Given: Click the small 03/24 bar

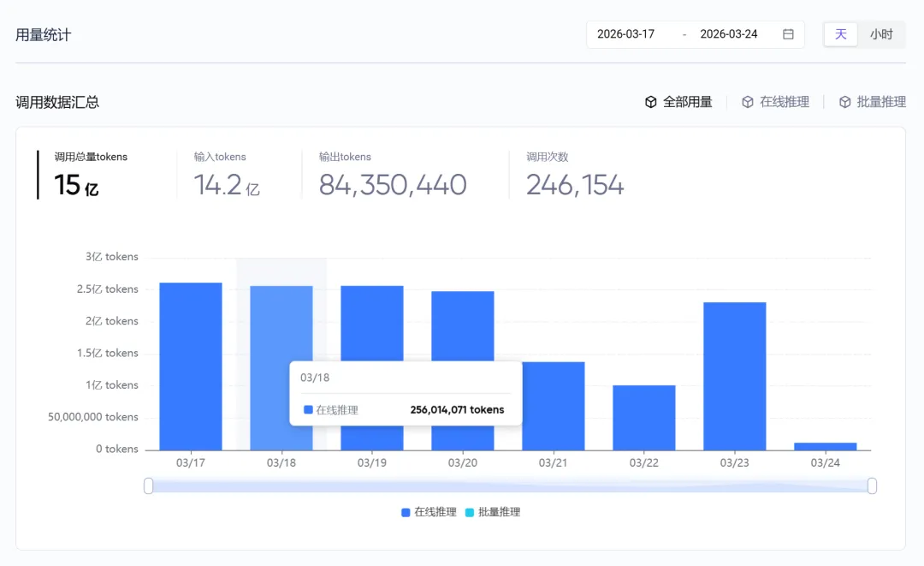Looking at the screenshot, I should point(825,446).
